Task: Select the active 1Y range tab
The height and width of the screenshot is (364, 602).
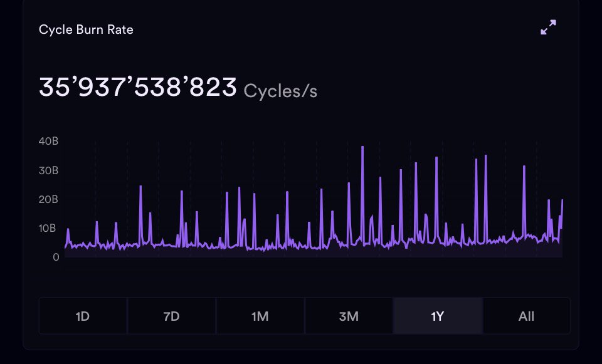Action: pos(438,316)
